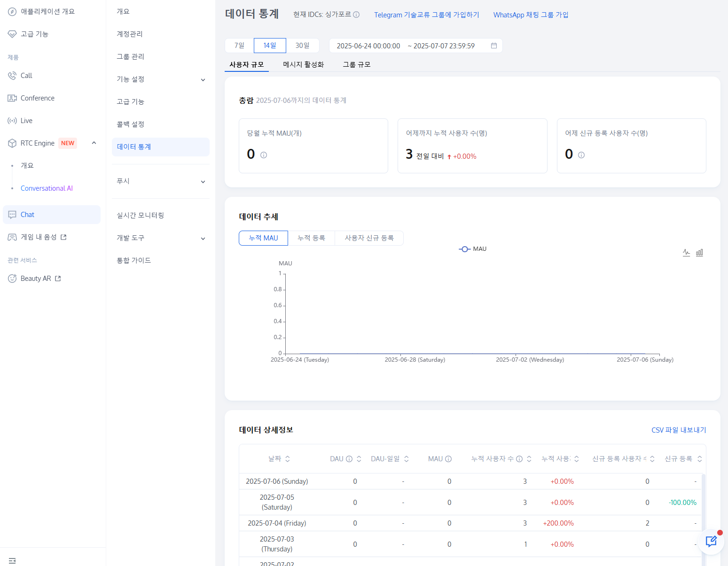Select the 30일 time range
728x566 pixels.
(x=302, y=46)
